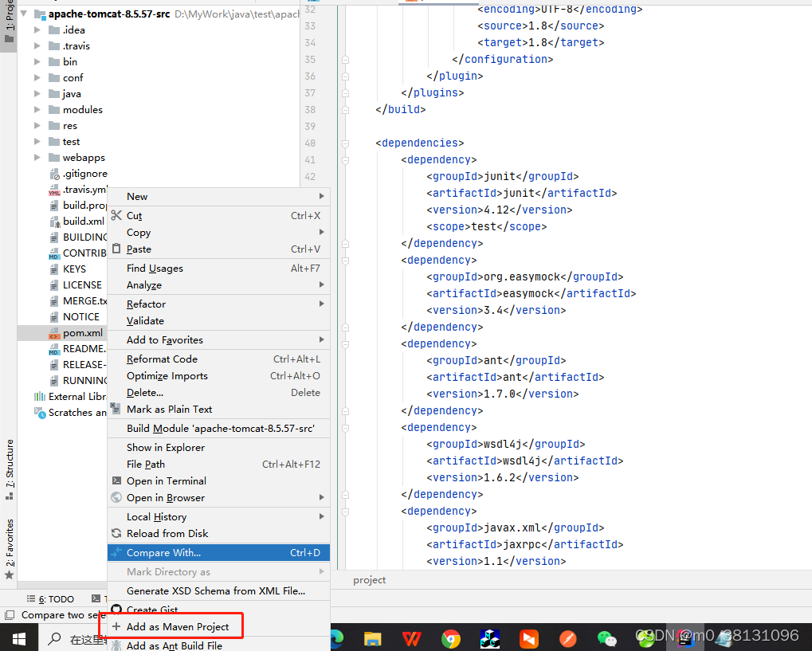The height and width of the screenshot is (651, 812).
Task: Click the junit groupId line in editor
Action: pos(502,177)
